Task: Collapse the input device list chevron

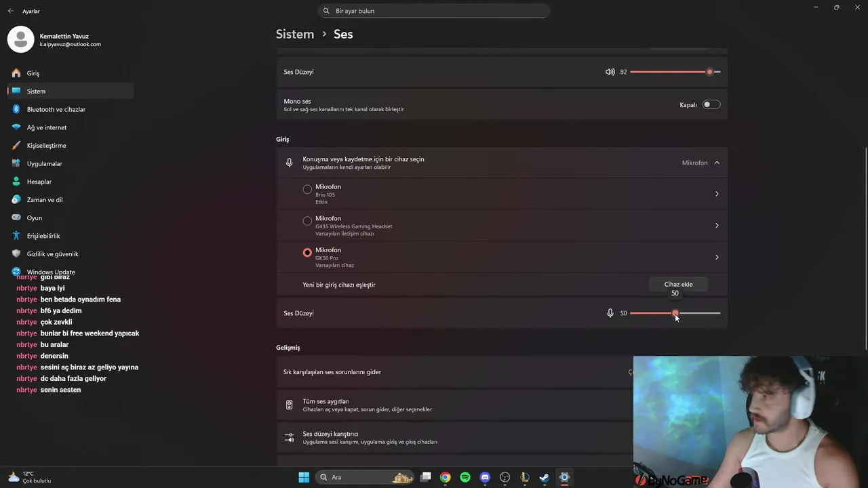Action: [717, 163]
